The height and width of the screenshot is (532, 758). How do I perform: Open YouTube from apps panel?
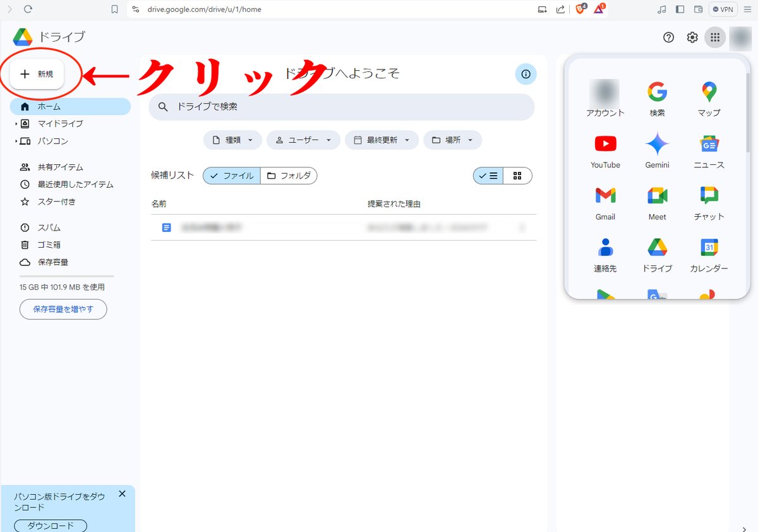[x=605, y=150]
